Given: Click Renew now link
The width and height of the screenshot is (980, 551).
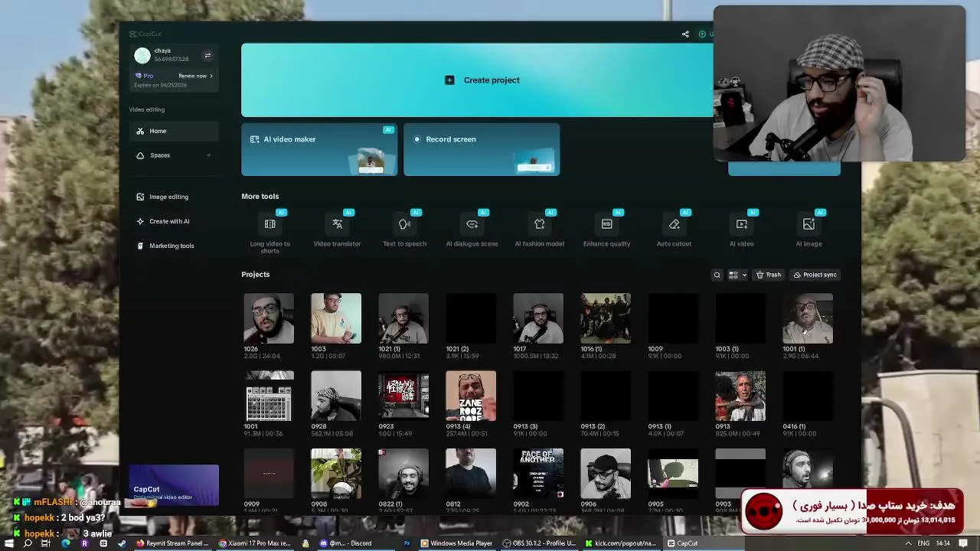Looking at the screenshot, I should (x=195, y=76).
